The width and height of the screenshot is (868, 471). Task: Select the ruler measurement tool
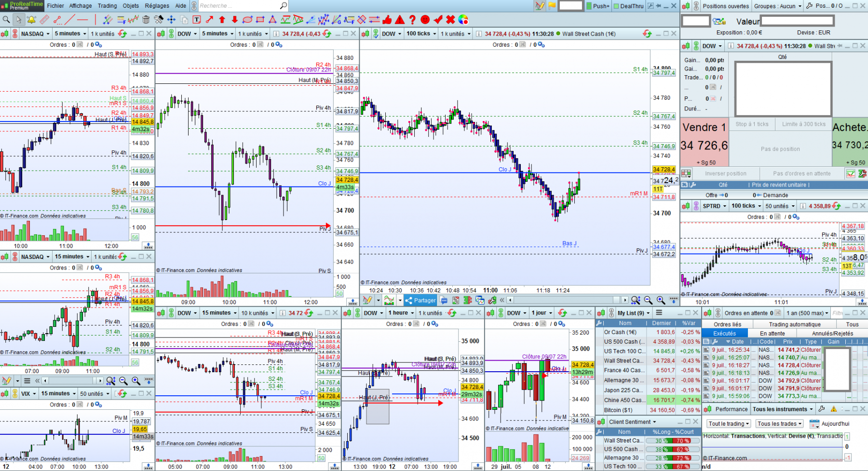click(x=44, y=20)
